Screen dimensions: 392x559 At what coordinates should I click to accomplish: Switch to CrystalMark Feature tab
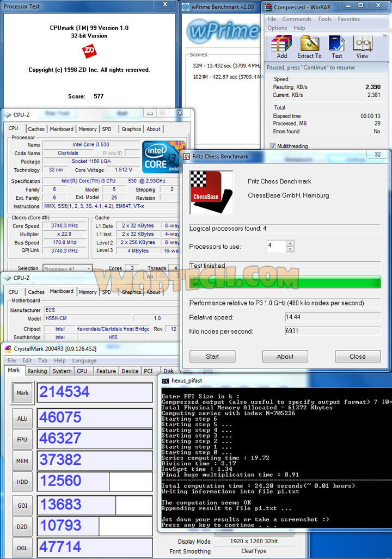pos(106,371)
